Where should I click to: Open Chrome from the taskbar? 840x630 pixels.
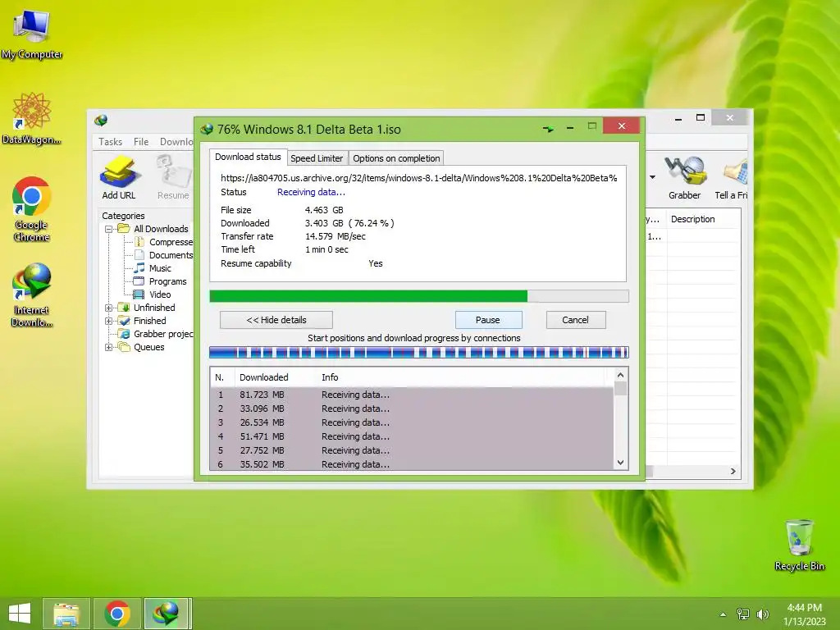coord(117,614)
